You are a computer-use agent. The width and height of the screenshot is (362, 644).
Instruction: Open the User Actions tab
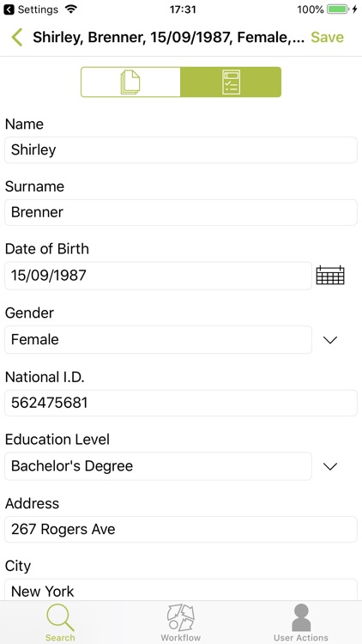point(301,623)
